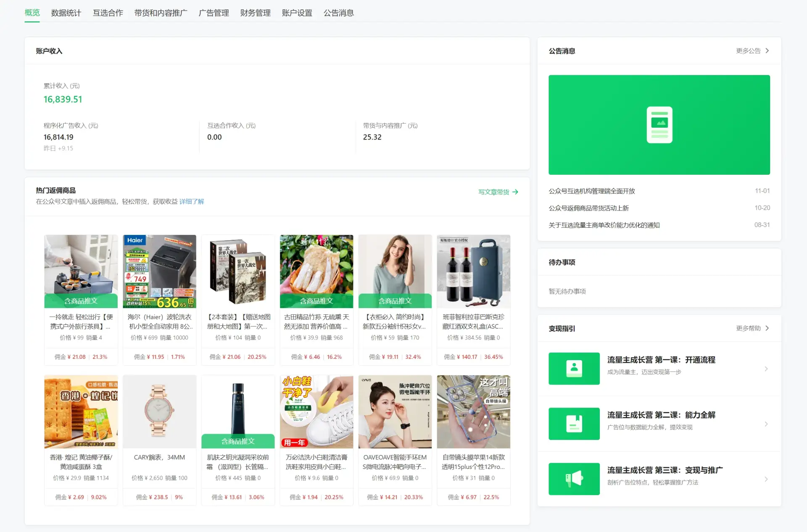Image resolution: width=807 pixels, height=532 pixels.
Task: Click the 详细了解 link
Action: (x=191, y=201)
